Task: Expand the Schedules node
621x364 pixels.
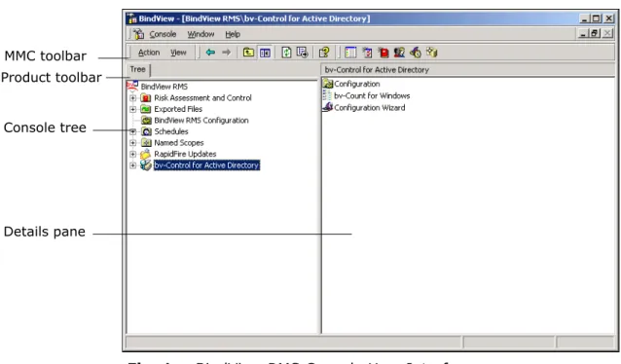Action: point(133,131)
